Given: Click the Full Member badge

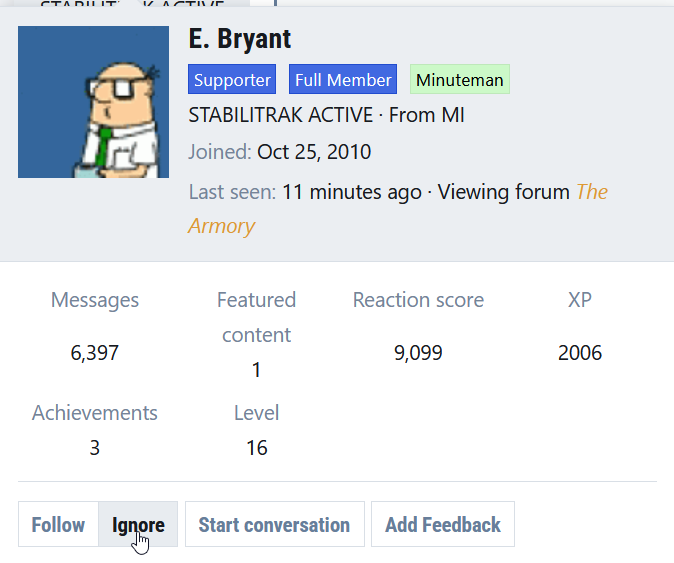Looking at the screenshot, I should pos(343,80).
